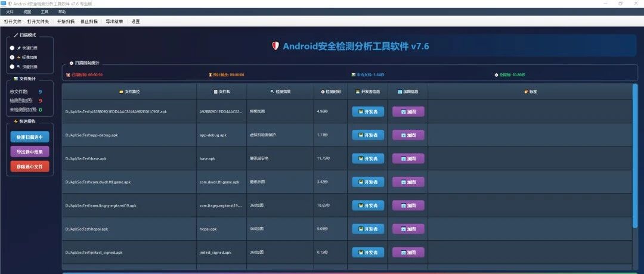Click the 文件路径 column header
The width and height of the screenshot is (644, 274).
pos(129,92)
